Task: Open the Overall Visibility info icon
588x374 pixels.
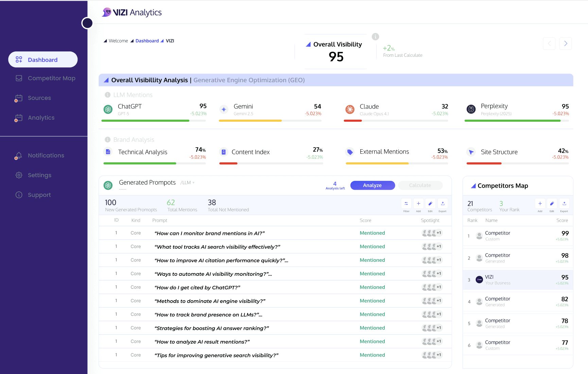Action: pyautogui.click(x=375, y=37)
